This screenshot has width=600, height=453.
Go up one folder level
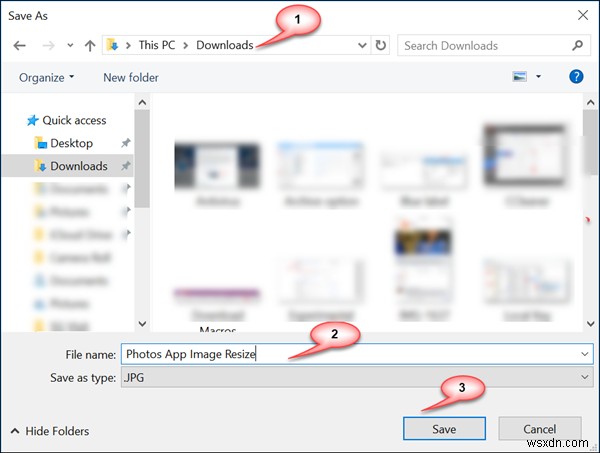tap(90, 46)
